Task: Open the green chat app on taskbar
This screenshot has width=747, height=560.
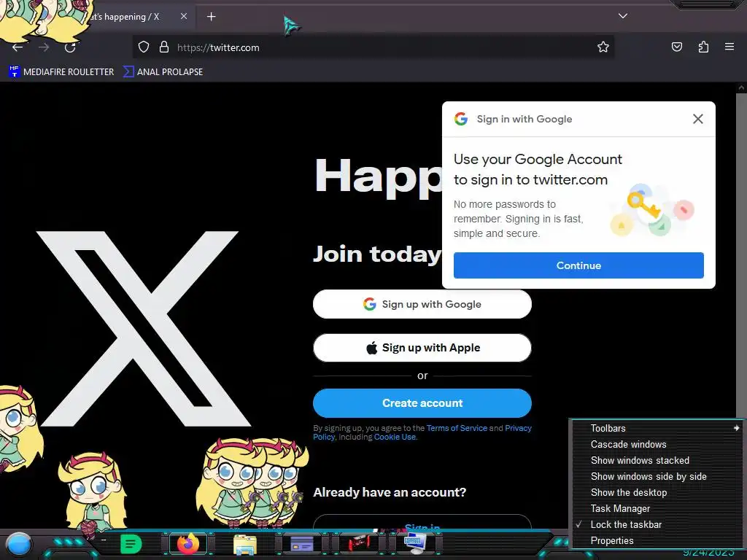Action: (x=131, y=544)
